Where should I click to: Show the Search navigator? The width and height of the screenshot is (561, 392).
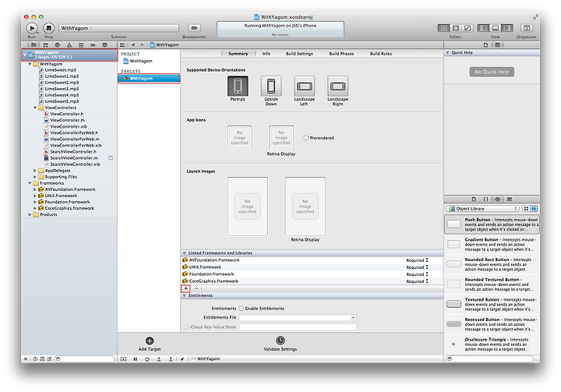[x=57, y=45]
